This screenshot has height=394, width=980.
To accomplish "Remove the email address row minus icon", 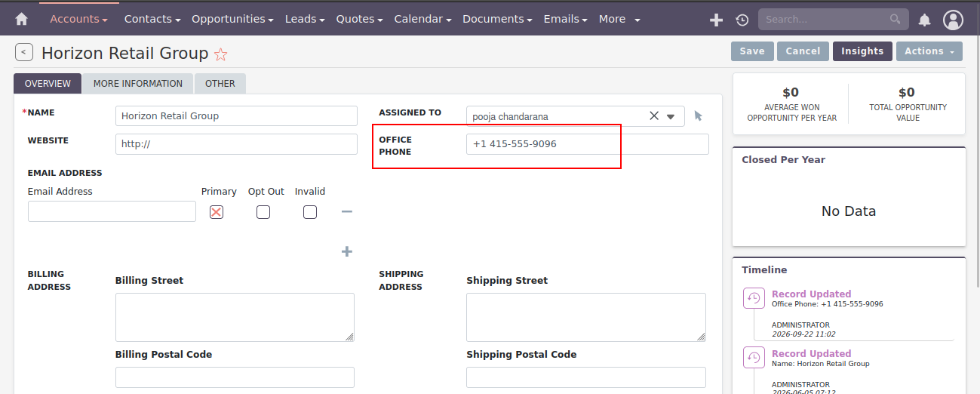I will coord(347,211).
